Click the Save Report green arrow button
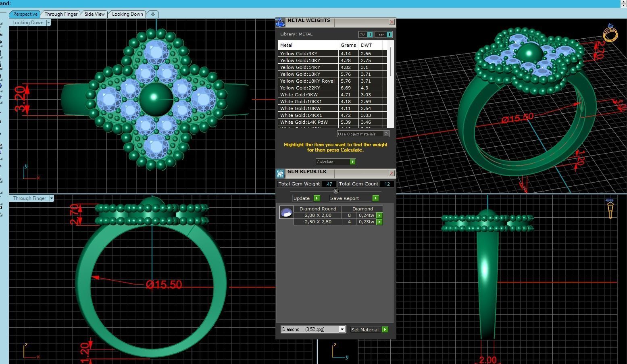627x364 pixels. click(x=375, y=198)
